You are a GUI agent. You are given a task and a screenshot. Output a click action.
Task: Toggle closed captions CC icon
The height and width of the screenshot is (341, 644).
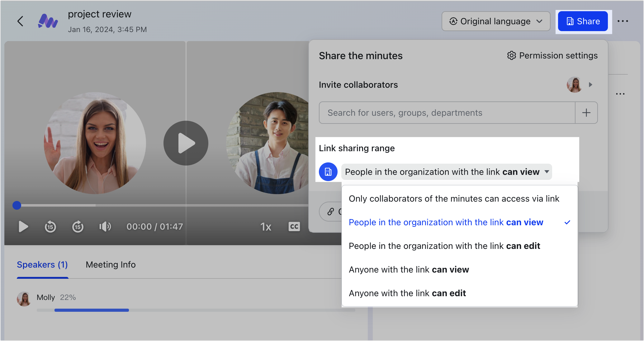click(294, 227)
